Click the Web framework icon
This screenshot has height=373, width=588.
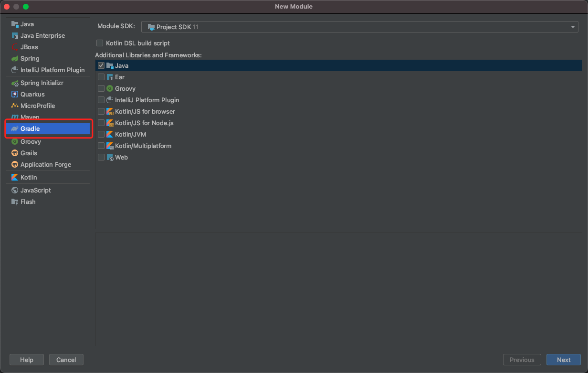pyautogui.click(x=110, y=157)
